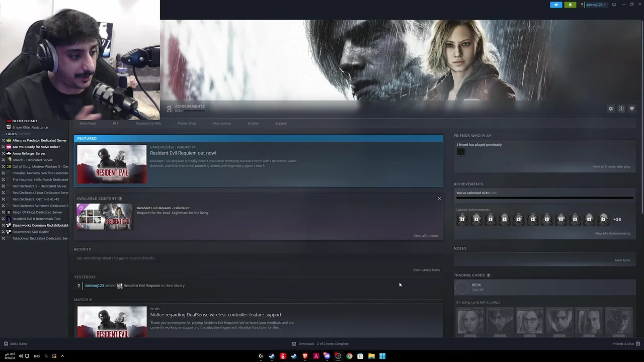Image resolution: width=644 pixels, height=362 pixels.
Task: Select Resident Evil 6 Benchmark Tool
Action: coord(35,219)
